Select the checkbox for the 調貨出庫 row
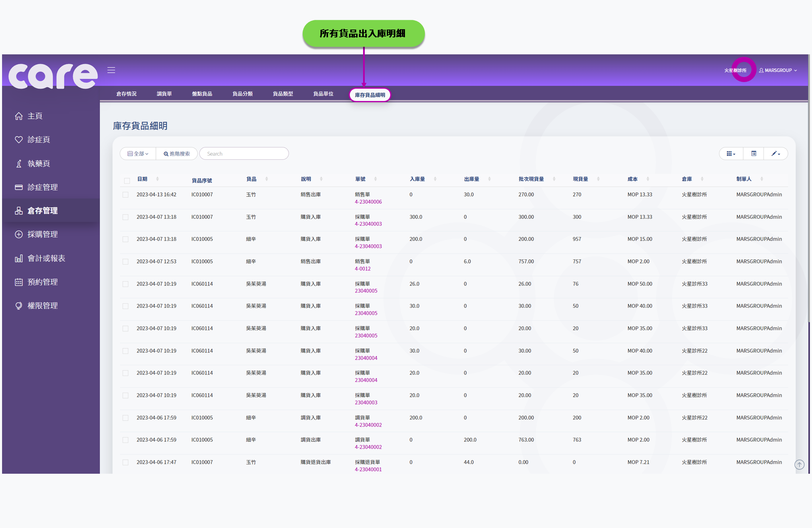 126,440
